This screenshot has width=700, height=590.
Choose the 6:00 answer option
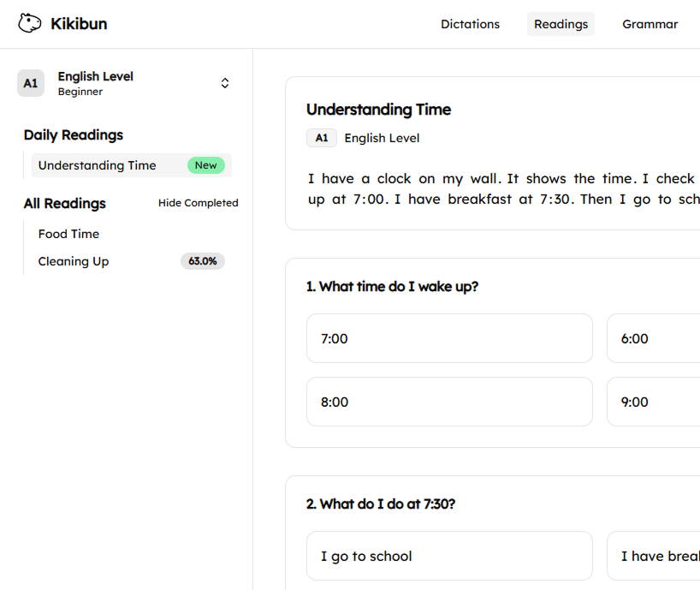655,338
